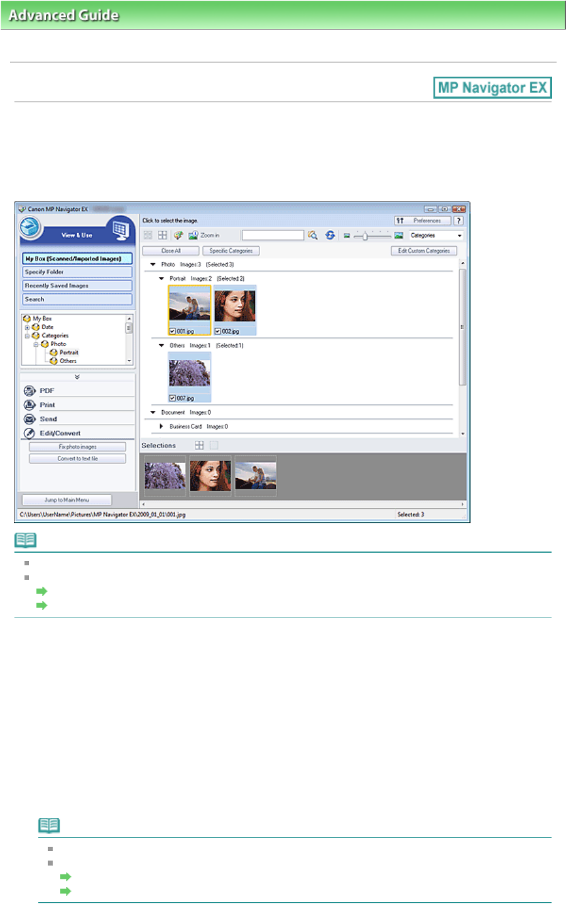Collapse the Others category group

pos(161,345)
